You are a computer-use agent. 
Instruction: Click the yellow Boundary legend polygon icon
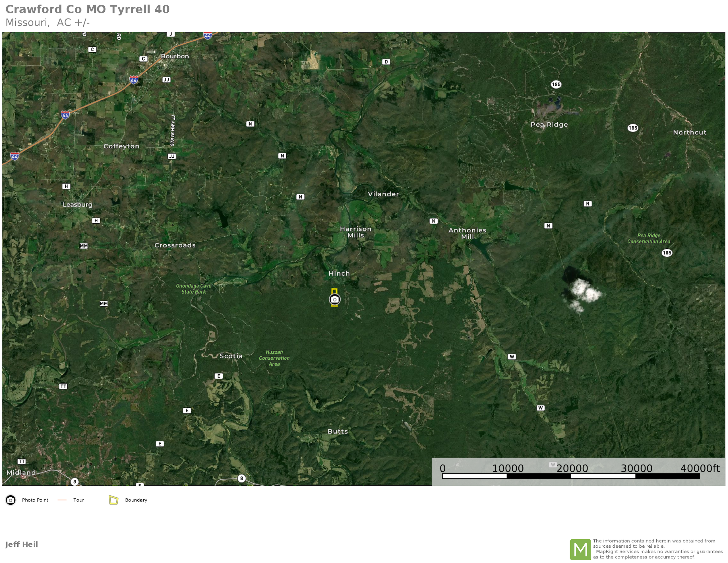(114, 500)
